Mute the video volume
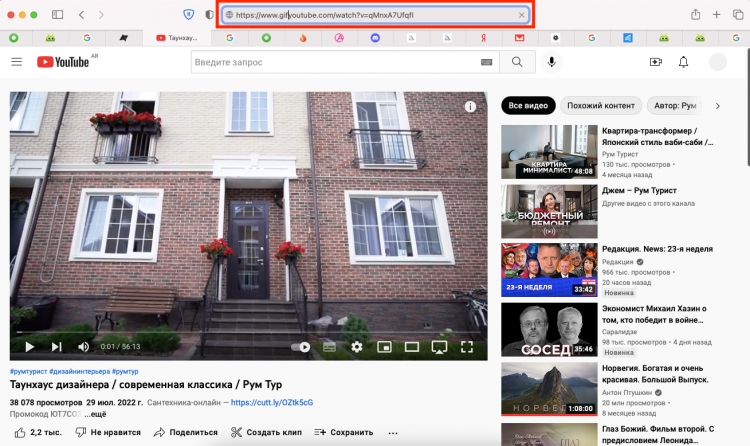The height and width of the screenshot is (446, 750). click(82, 347)
